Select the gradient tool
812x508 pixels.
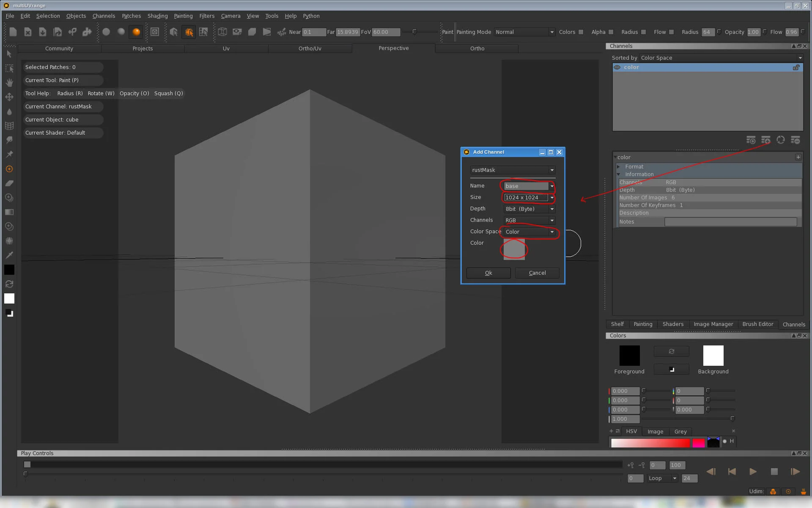pos(9,212)
